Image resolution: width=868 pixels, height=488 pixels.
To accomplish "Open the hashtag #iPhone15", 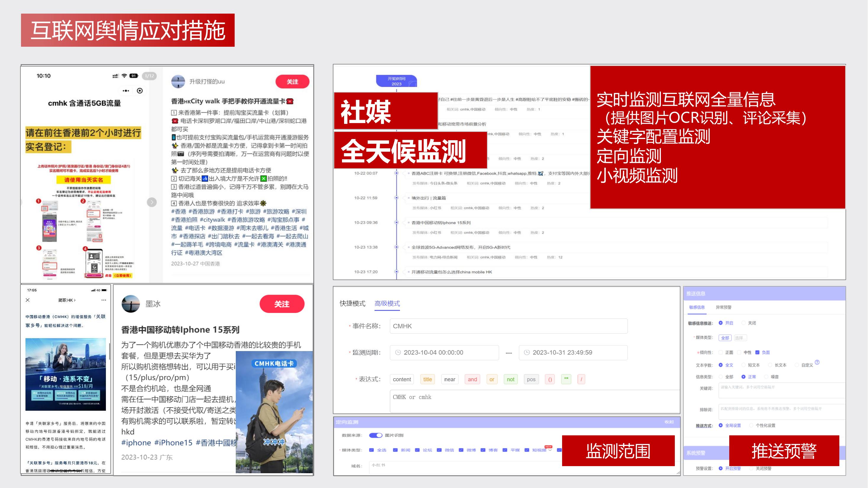I will [173, 442].
